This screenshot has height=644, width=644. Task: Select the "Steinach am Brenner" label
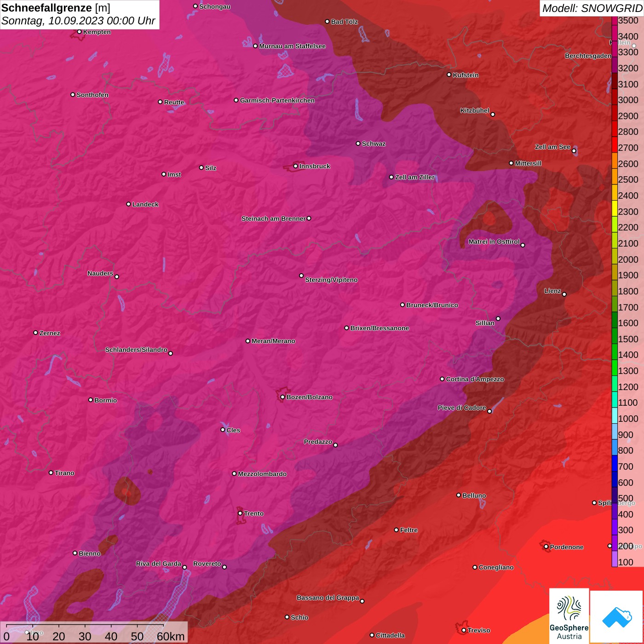[x=273, y=218]
